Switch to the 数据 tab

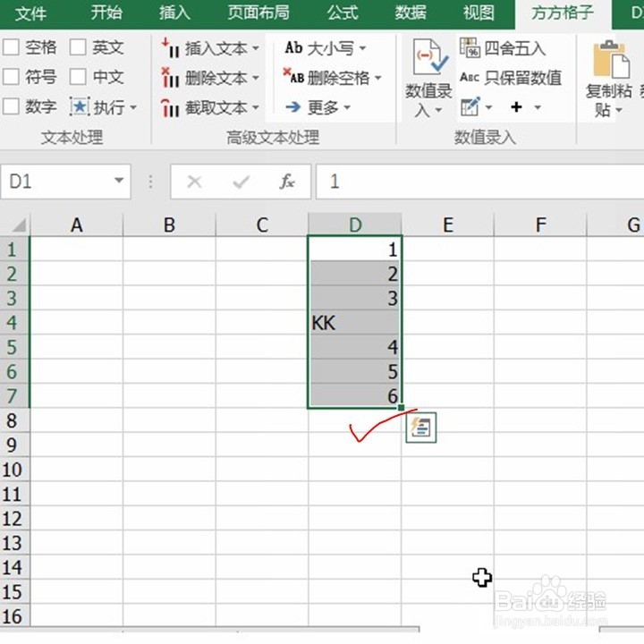(411, 13)
